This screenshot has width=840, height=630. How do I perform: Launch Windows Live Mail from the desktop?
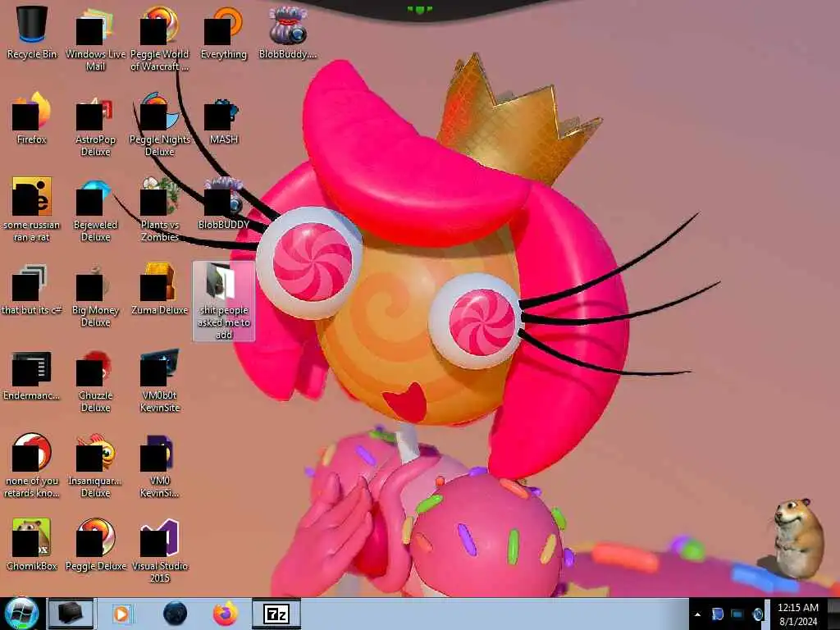coord(95,39)
